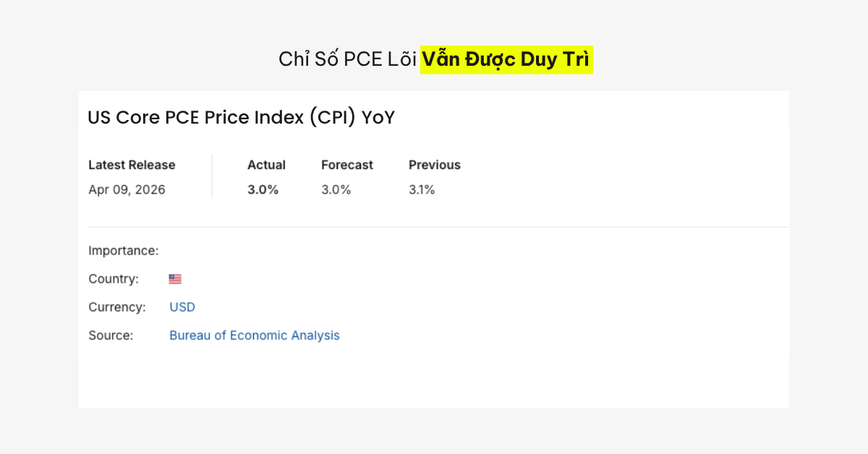Click the US flag icon beside Country
868x454 pixels.
(175, 279)
